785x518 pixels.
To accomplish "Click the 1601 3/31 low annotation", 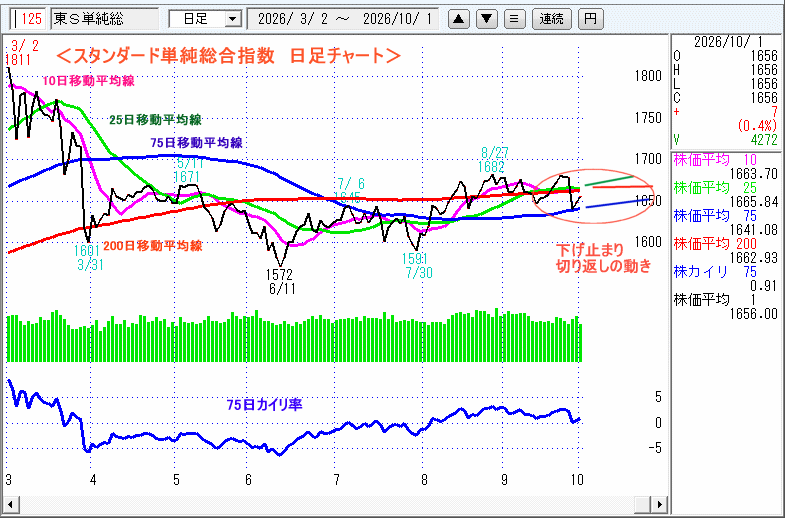I will pyautogui.click(x=89, y=257).
